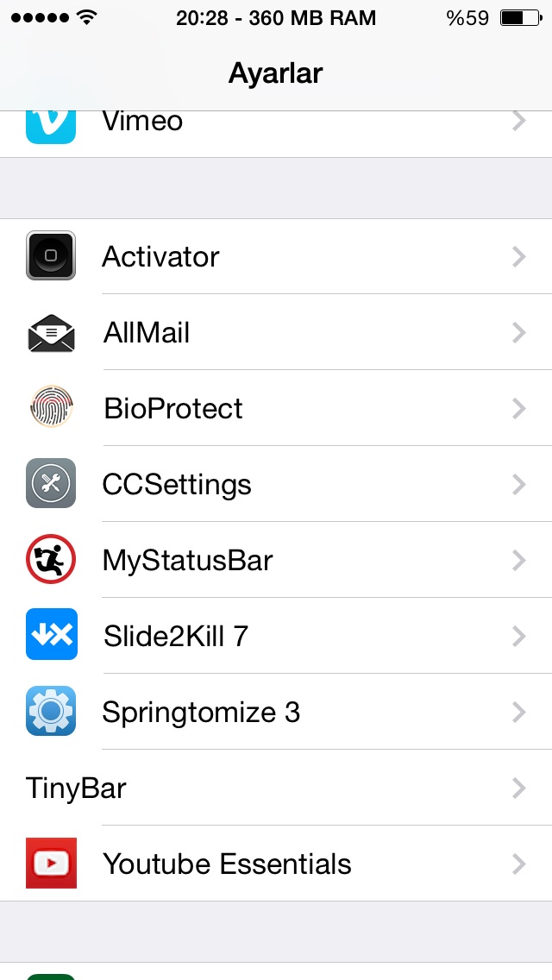Open the MyStatusBar settings entry
Screen dimensions: 552x980
tap(276, 559)
